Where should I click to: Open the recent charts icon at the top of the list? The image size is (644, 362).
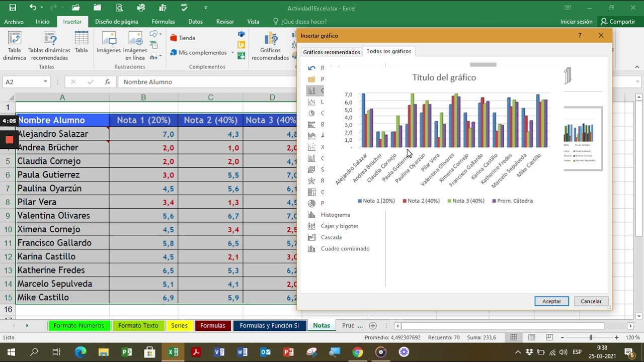point(311,68)
